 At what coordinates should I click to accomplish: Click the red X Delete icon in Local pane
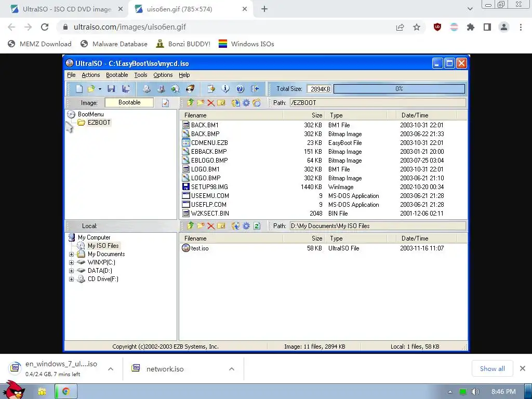click(211, 226)
